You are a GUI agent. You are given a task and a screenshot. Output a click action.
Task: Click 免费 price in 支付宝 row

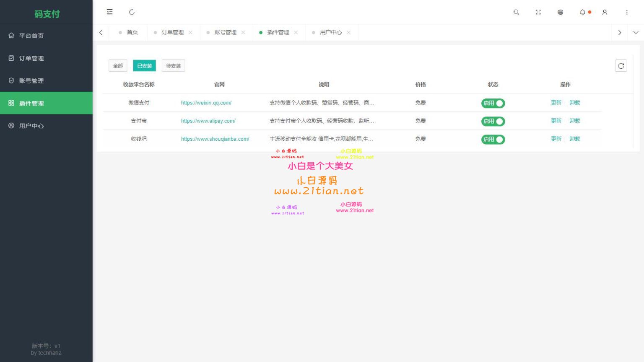point(421,121)
